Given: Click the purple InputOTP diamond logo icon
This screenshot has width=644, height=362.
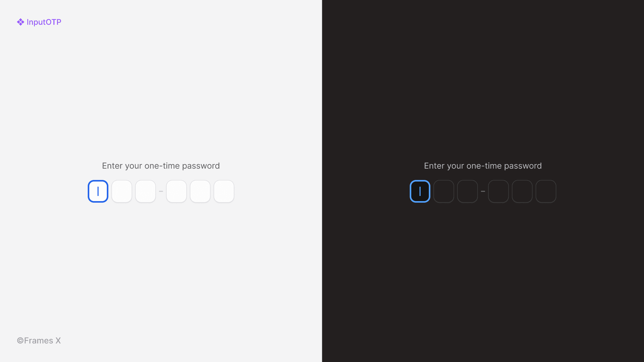Looking at the screenshot, I should point(21,22).
